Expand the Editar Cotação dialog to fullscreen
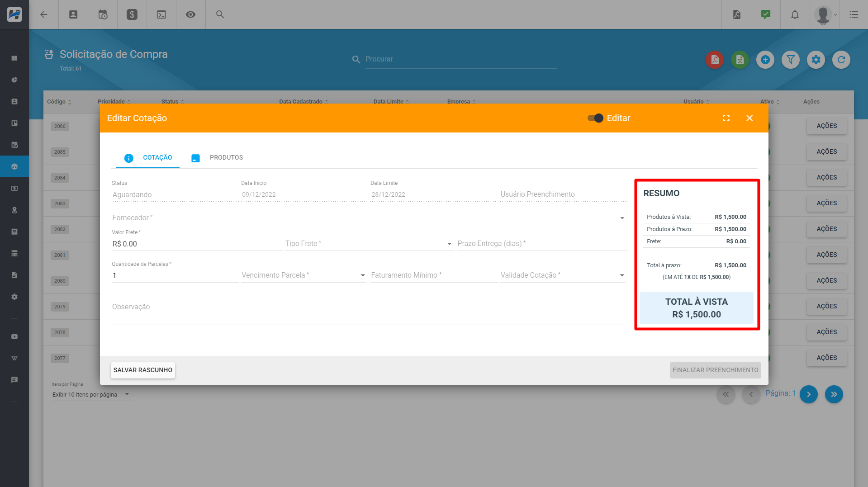Image resolution: width=868 pixels, height=487 pixels. [726, 118]
